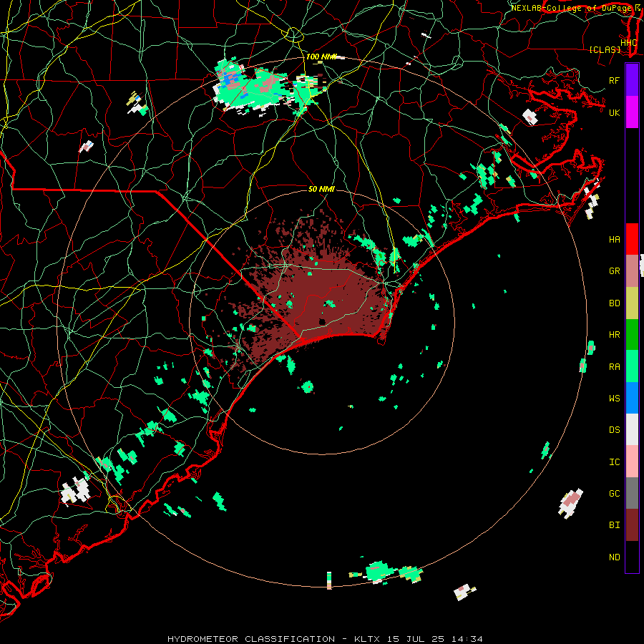Click the 'IC' legend label
The image size is (644, 644).
(614, 462)
